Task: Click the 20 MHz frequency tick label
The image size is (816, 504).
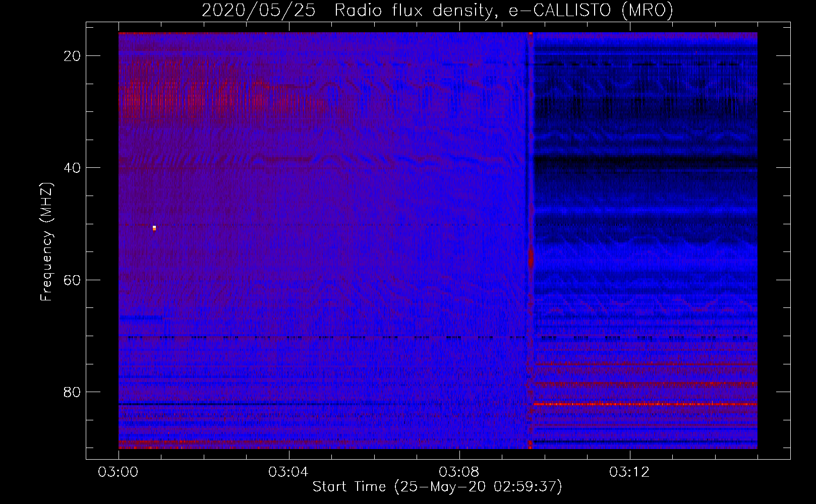Action: point(72,56)
